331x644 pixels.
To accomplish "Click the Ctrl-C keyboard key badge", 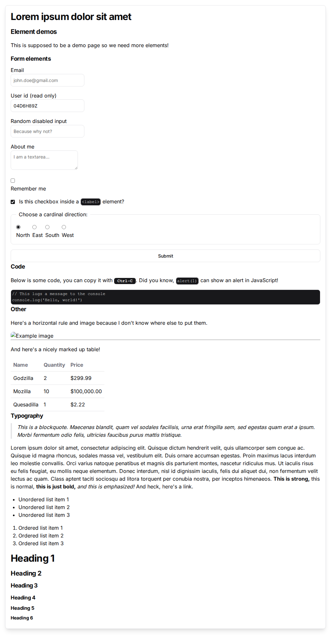I will [125, 281].
